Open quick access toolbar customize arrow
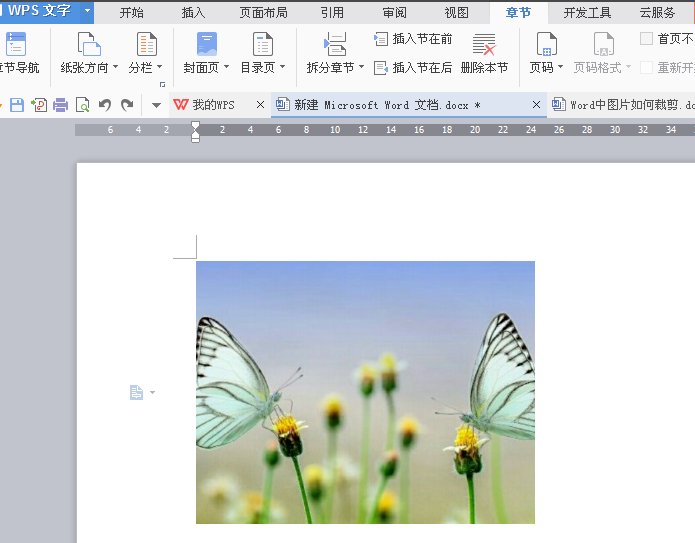The height and width of the screenshot is (543, 695). (156, 105)
